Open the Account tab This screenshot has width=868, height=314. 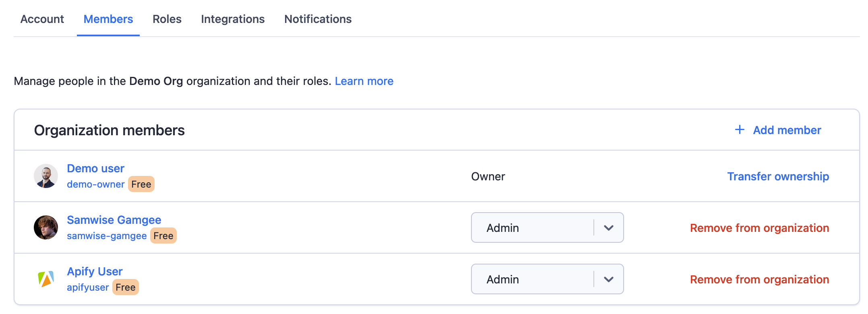coord(42,19)
